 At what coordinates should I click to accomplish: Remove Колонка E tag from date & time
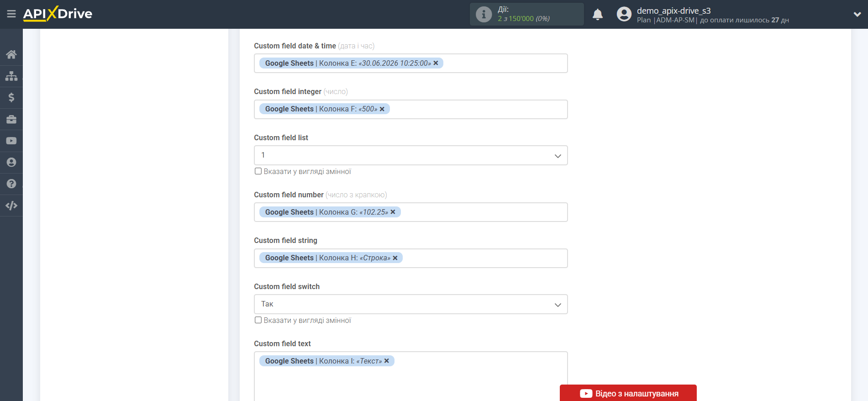[436, 63]
